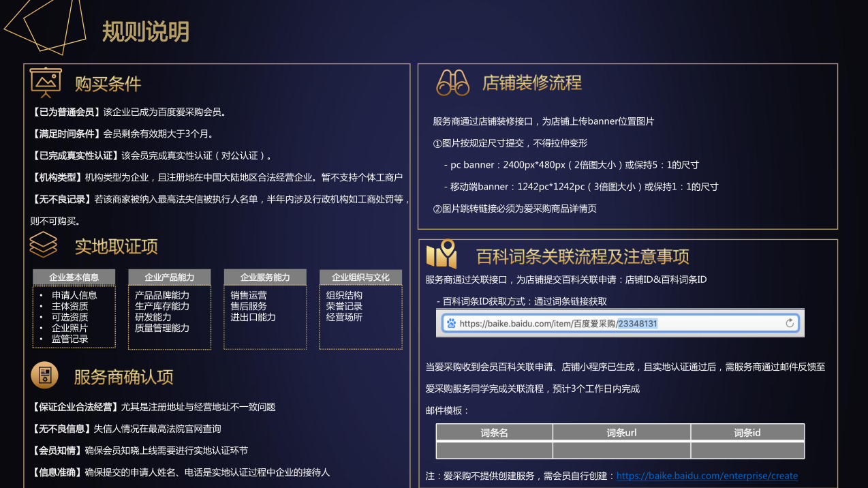Select the 词条url column header

[x=621, y=432]
